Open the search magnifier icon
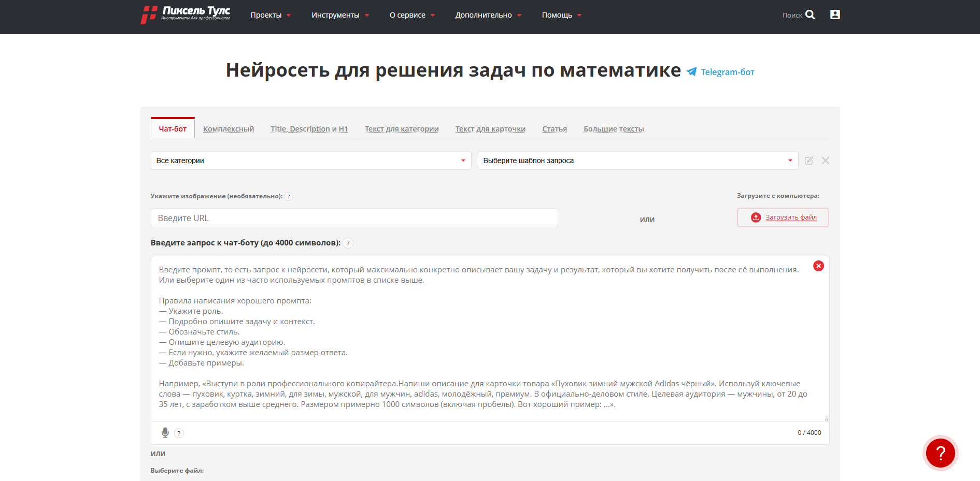This screenshot has height=481, width=980. point(810,15)
